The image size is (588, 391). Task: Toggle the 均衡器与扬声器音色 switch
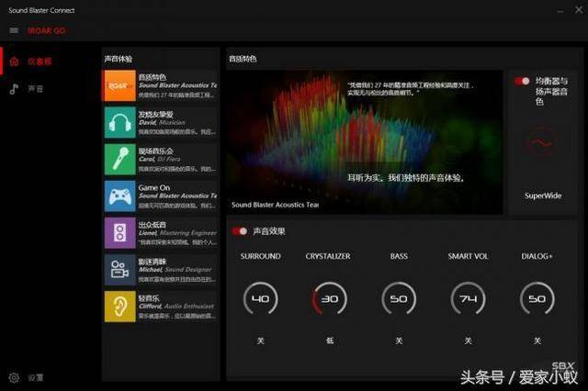[x=523, y=82]
